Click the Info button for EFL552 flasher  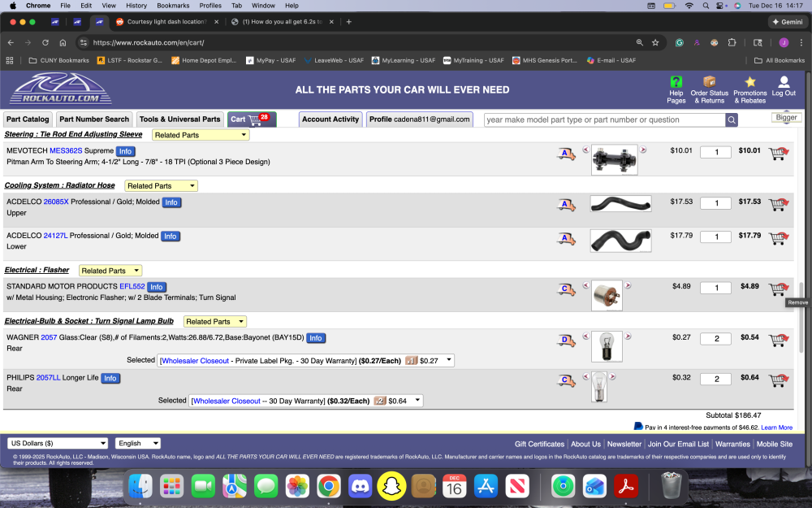click(156, 286)
